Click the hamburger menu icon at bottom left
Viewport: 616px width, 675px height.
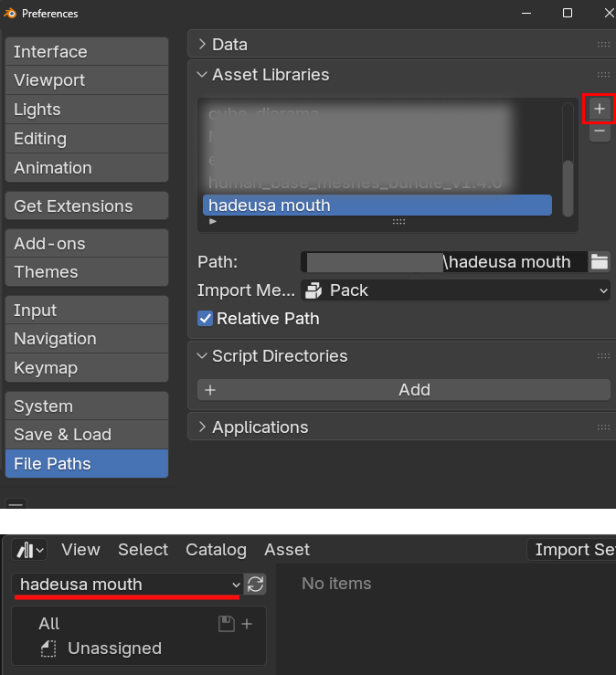[x=15, y=503]
